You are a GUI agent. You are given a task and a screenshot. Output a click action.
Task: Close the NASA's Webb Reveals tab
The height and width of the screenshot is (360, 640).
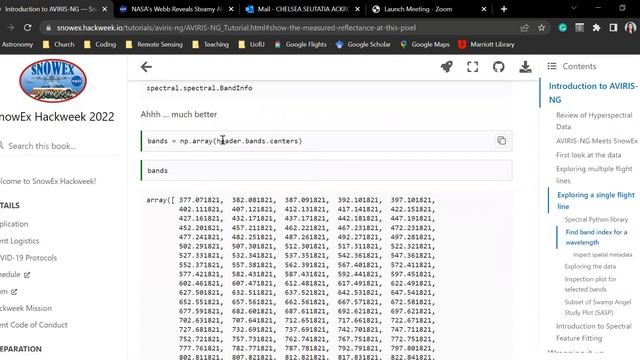point(231,9)
